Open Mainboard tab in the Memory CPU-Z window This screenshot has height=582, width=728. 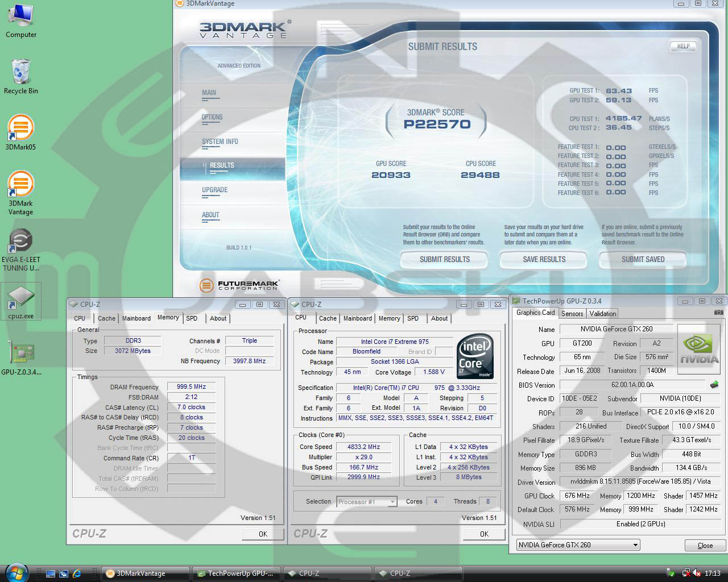tap(136, 318)
